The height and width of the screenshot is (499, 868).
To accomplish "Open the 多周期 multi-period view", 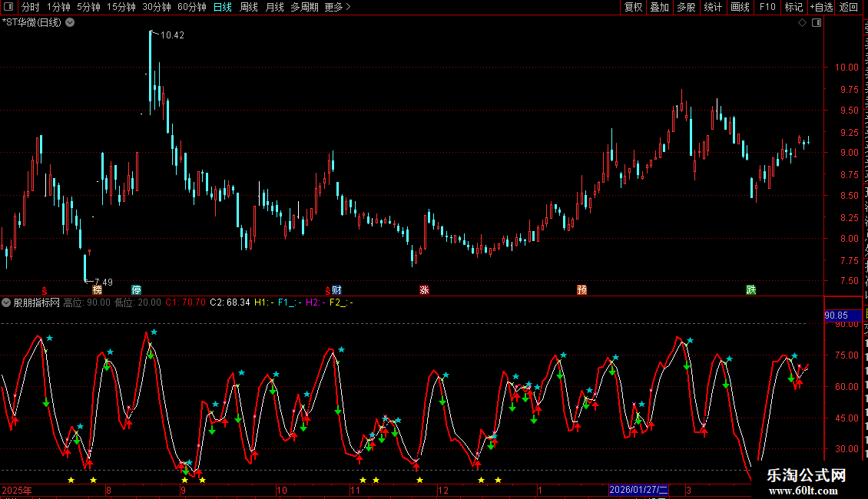I will (x=304, y=7).
